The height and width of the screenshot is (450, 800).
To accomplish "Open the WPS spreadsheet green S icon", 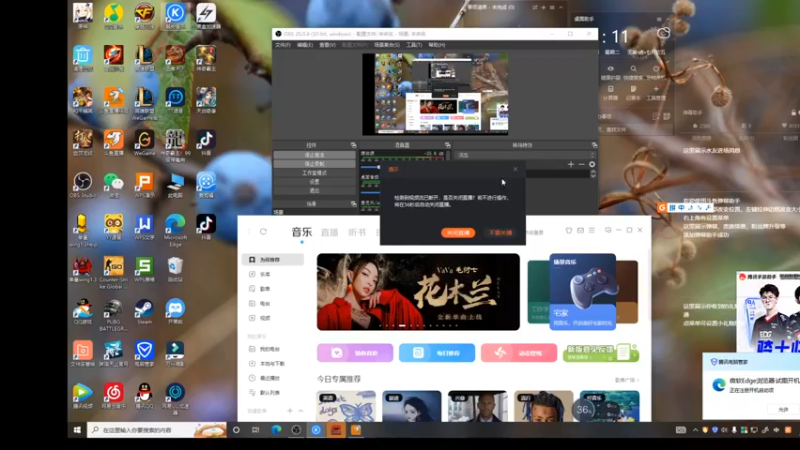I will [144, 266].
